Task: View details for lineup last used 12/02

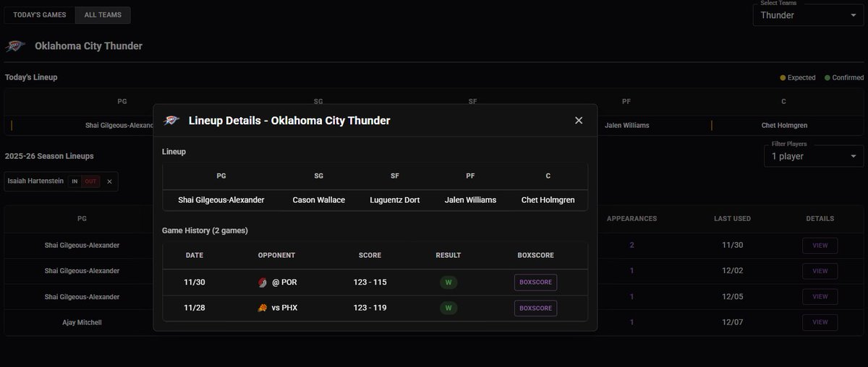Action: pos(820,272)
